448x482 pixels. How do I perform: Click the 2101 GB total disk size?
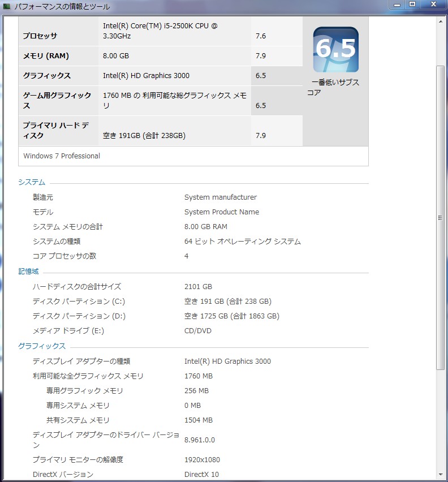pyautogui.click(x=198, y=286)
